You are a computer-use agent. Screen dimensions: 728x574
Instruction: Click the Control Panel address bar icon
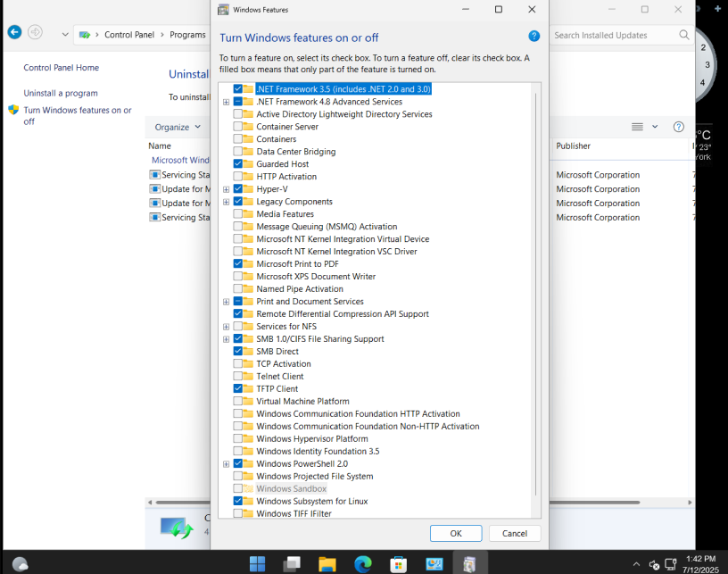coord(85,35)
